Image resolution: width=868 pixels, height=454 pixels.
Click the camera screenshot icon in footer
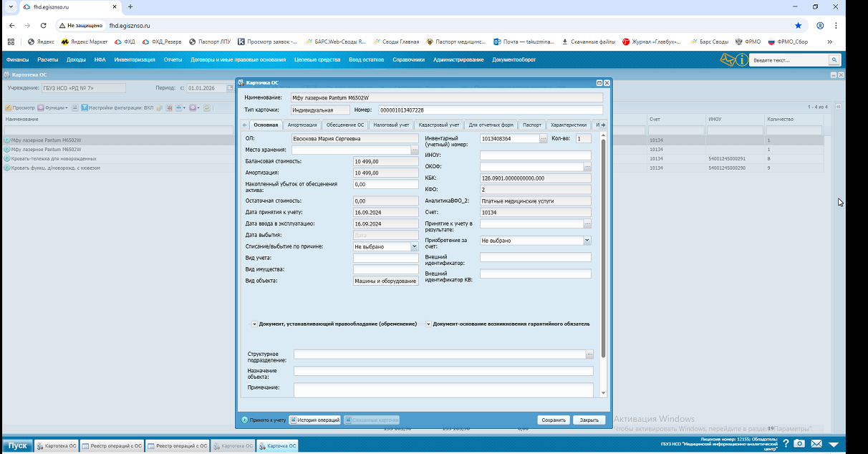(799, 445)
